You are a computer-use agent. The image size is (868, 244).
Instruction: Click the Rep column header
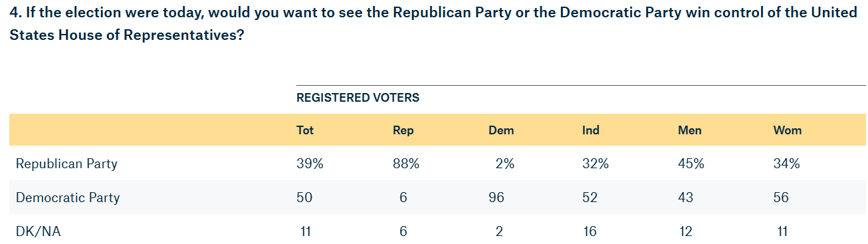point(403,130)
